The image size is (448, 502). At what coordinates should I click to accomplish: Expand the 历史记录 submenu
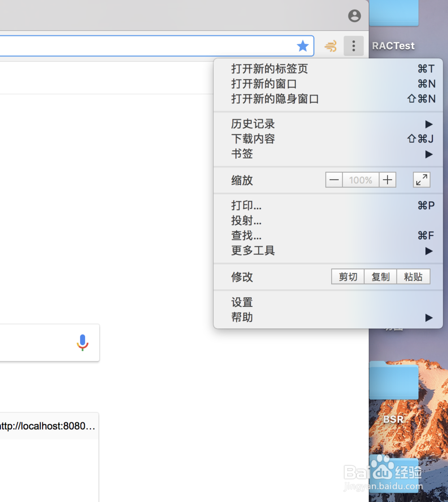pos(328,124)
